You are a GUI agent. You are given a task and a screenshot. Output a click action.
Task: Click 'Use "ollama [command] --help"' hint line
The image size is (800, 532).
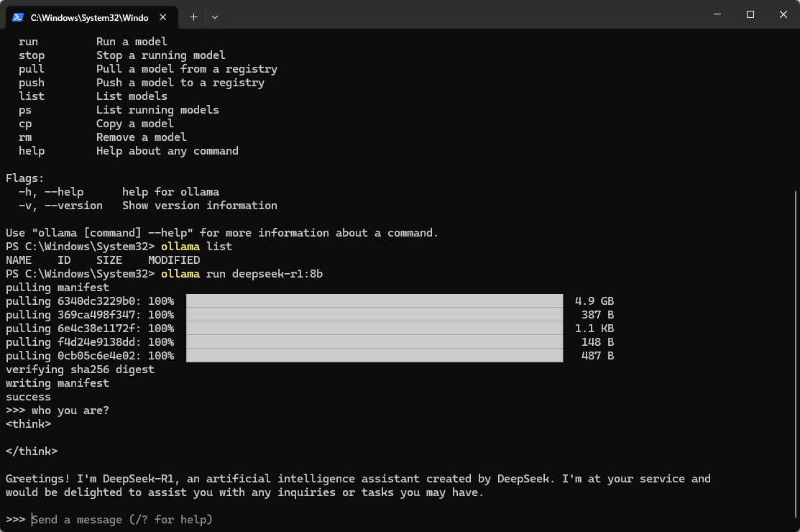222,233
